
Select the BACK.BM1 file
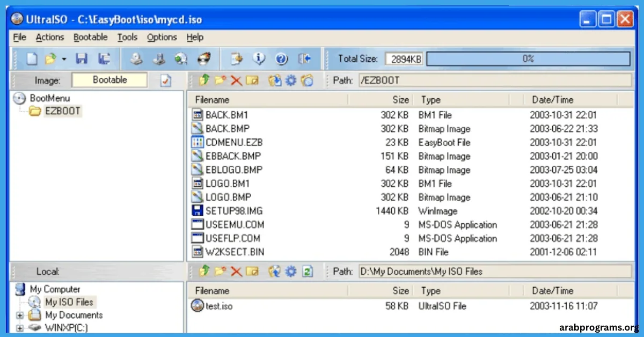(226, 115)
